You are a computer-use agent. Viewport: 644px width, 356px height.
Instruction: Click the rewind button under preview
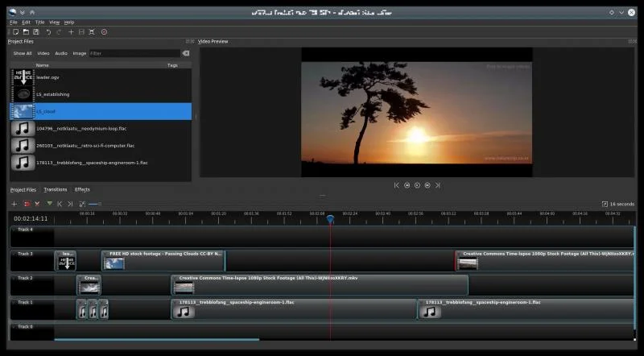(407, 185)
